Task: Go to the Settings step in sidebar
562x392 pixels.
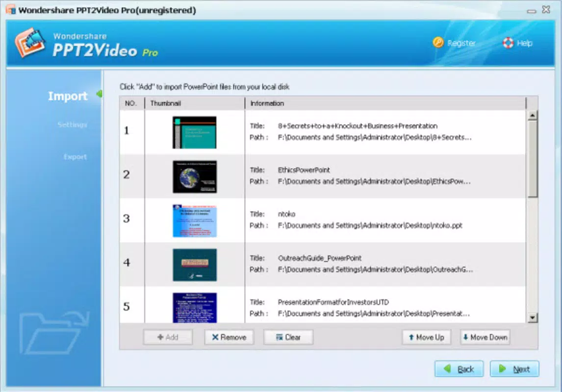Action: [73, 124]
